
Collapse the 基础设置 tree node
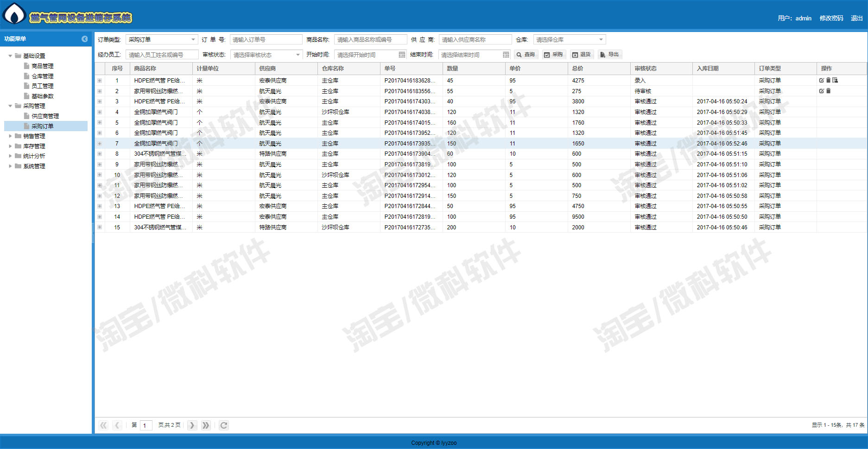10,56
